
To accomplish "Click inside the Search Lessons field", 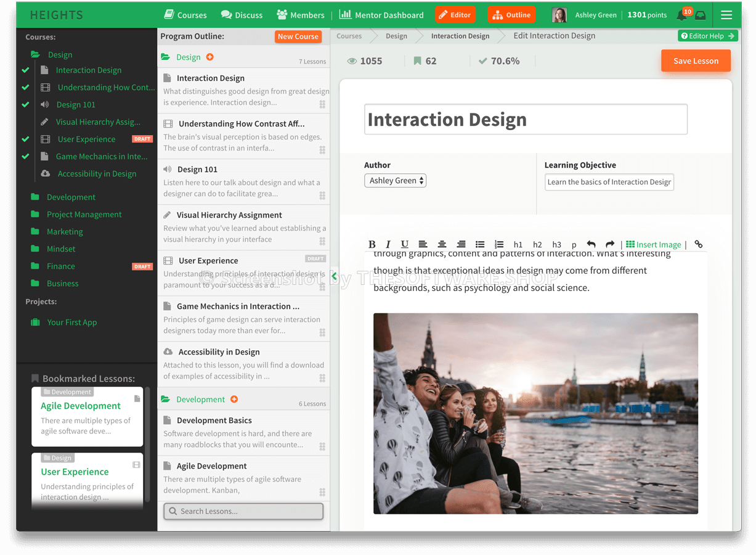I will (x=243, y=511).
